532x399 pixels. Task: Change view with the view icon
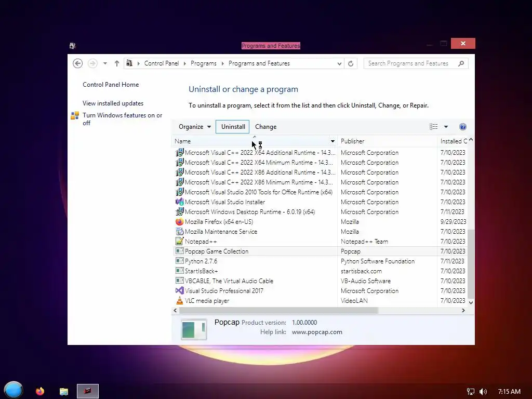434,127
